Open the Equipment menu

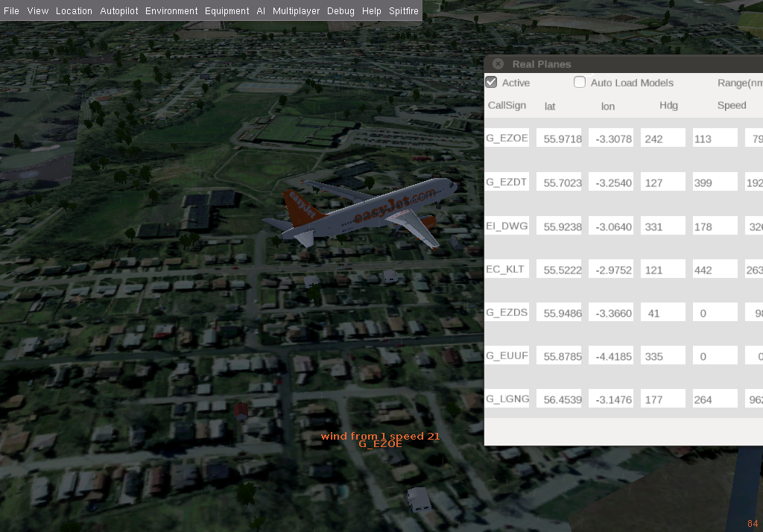click(x=227, y=11)
